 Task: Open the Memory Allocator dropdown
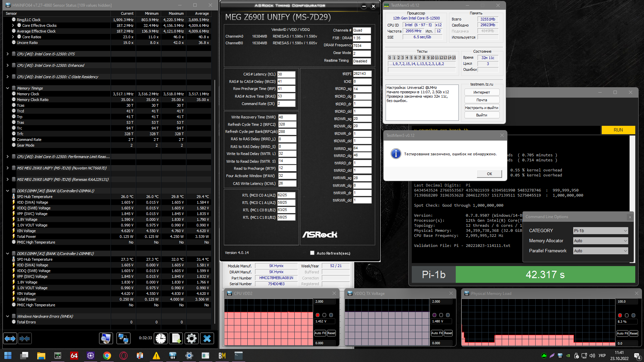pos(600,241)
